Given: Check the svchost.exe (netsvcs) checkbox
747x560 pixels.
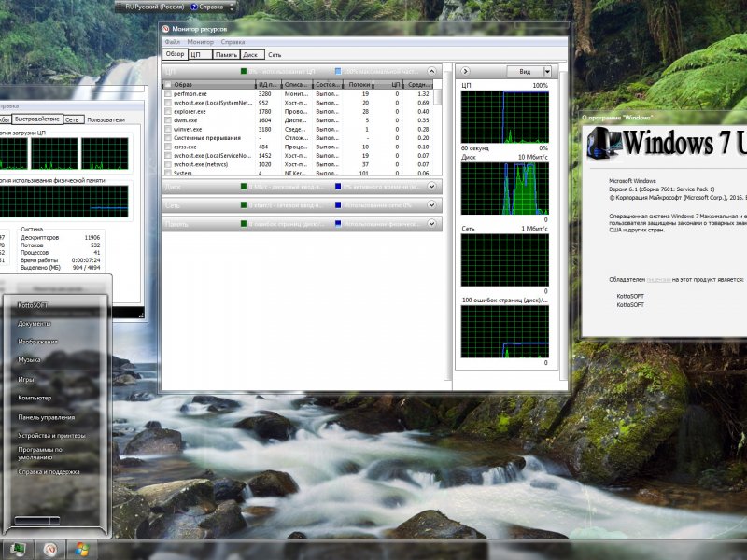Looking at the screenshot, I should point(168,165).
